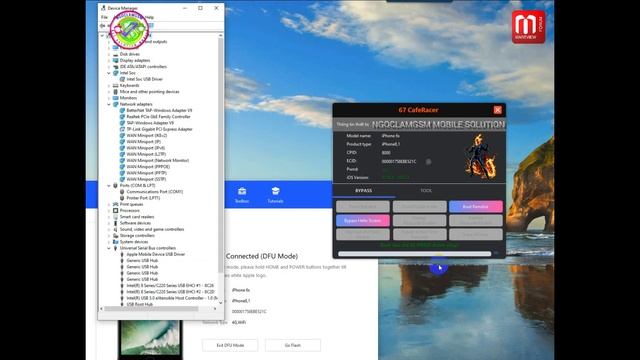Select Intel USB 3.0 eXtensible Host Controller
Screen dimensions: 640x360
click(172, 298)
